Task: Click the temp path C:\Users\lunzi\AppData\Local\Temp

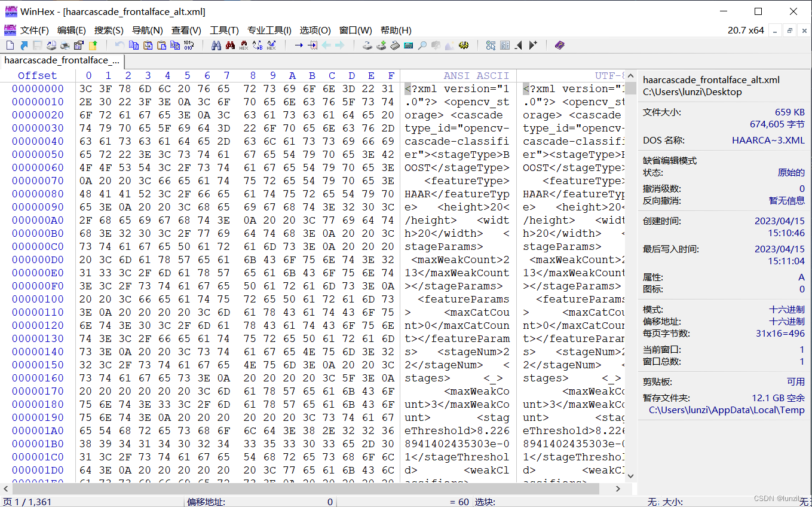Action: point(727,410)
